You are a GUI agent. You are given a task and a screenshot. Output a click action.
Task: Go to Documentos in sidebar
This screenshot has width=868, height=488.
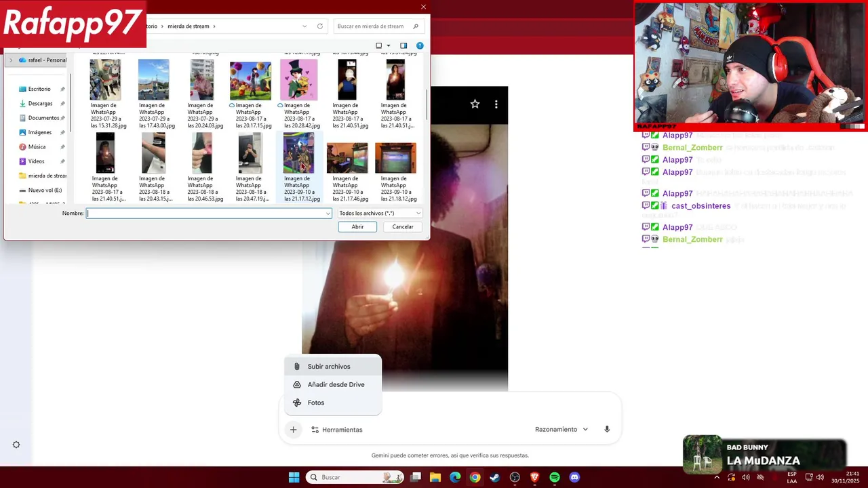(43, 118)
